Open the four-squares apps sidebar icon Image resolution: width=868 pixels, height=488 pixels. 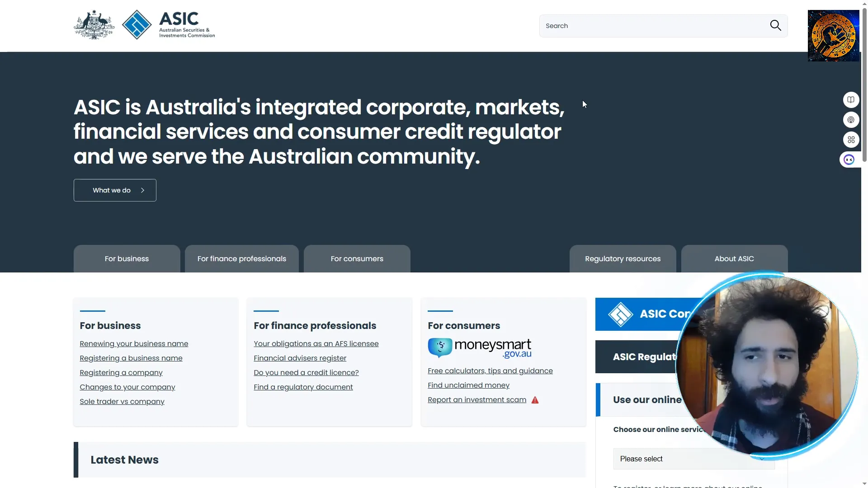tap(851, 140)
